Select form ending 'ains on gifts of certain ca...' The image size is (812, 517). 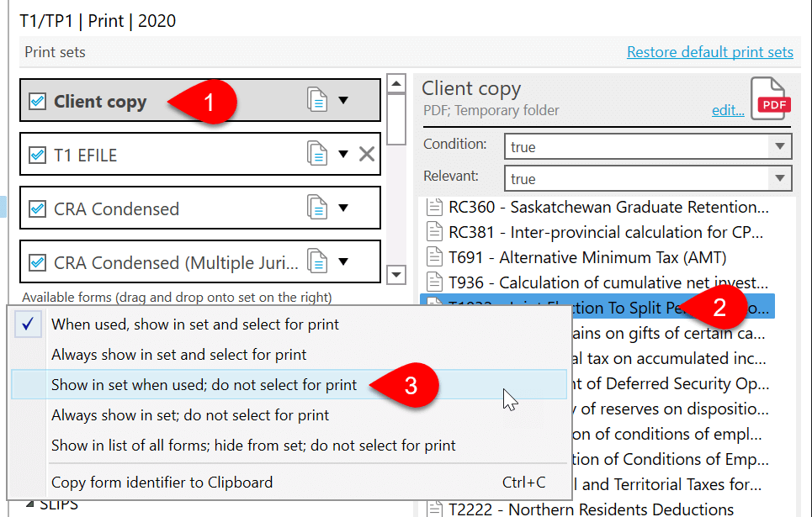669,333
